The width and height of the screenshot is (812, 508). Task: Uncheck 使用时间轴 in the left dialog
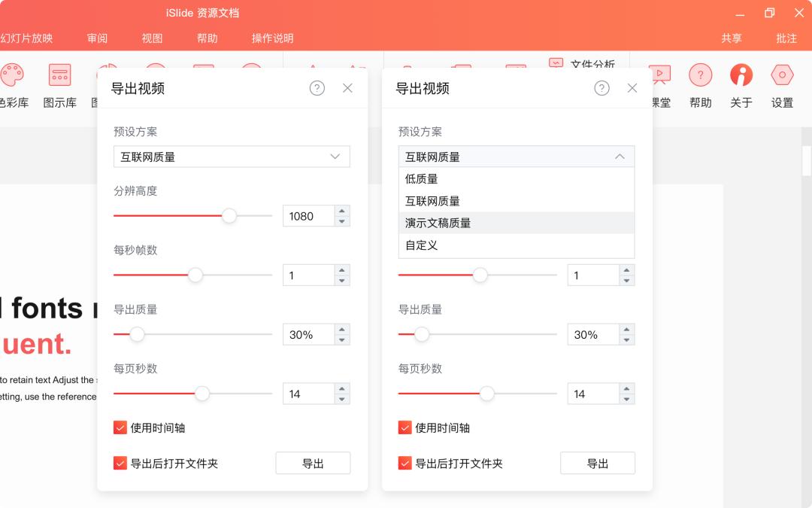point(120,427)
